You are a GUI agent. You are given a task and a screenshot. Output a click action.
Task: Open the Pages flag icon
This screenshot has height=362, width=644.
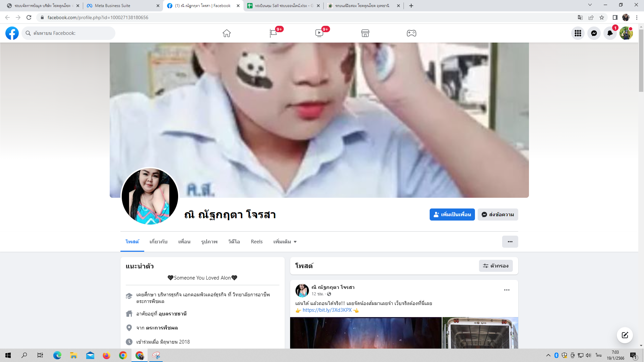pos(273,33)
